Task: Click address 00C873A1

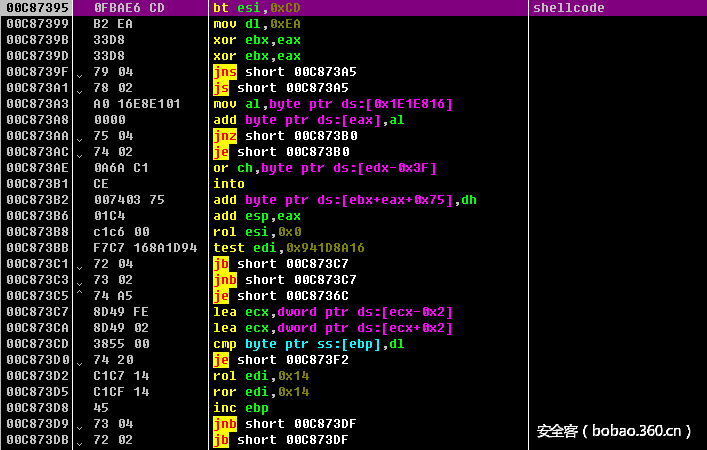Action: click(x=37, y=88)
